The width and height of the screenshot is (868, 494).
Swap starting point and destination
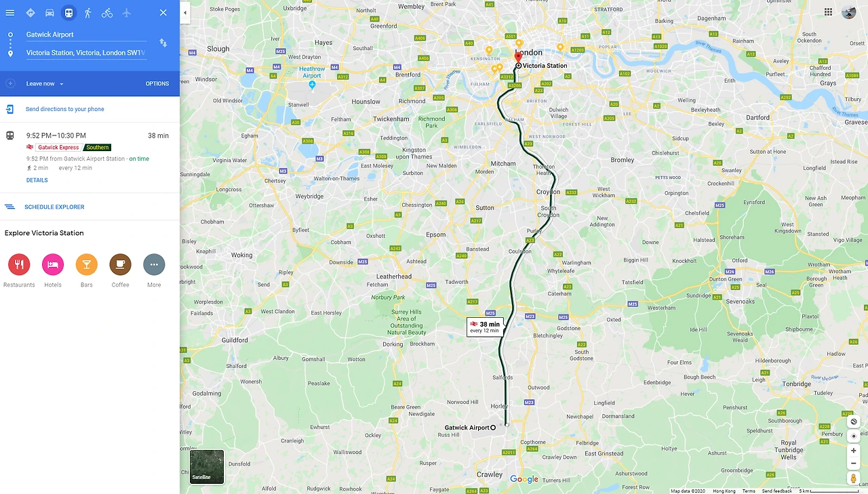pos(163,43)
